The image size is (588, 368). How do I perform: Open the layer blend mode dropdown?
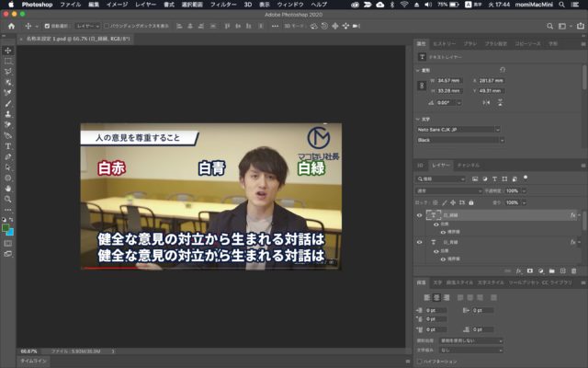pos(449,190)
